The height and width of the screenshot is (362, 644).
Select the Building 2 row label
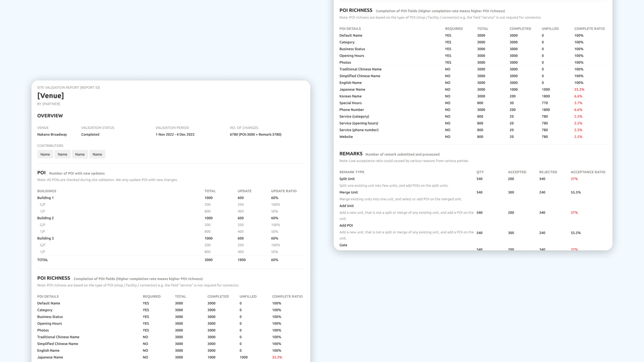point(45,218)
